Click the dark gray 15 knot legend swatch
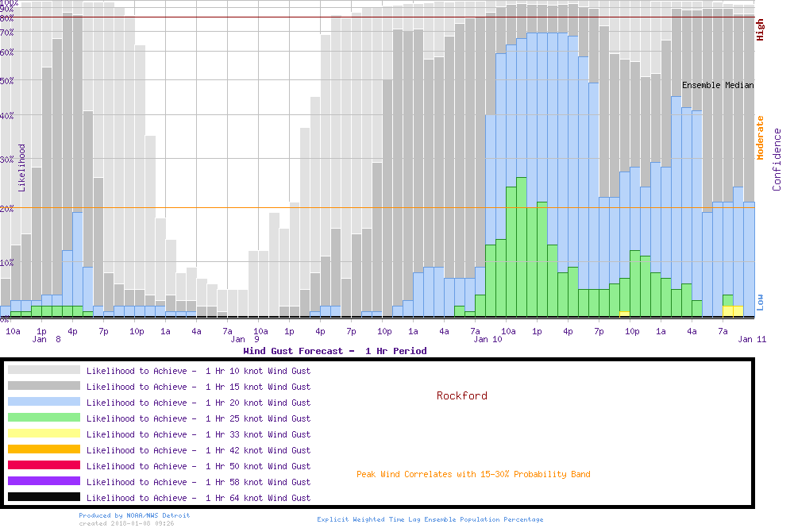This screenshot has width=794, height=532. click(x=44, y=386)
